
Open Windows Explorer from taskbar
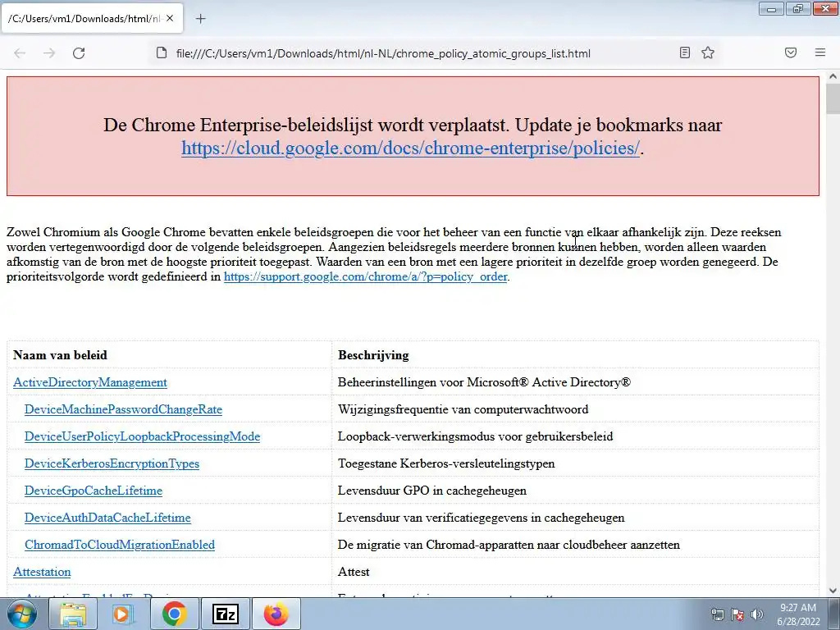(73, 614)
